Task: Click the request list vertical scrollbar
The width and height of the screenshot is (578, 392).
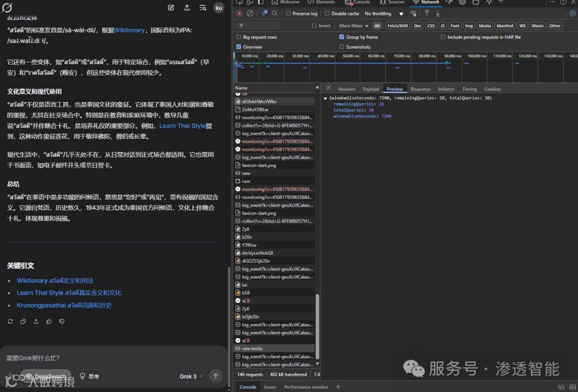Action: [317, 326]
